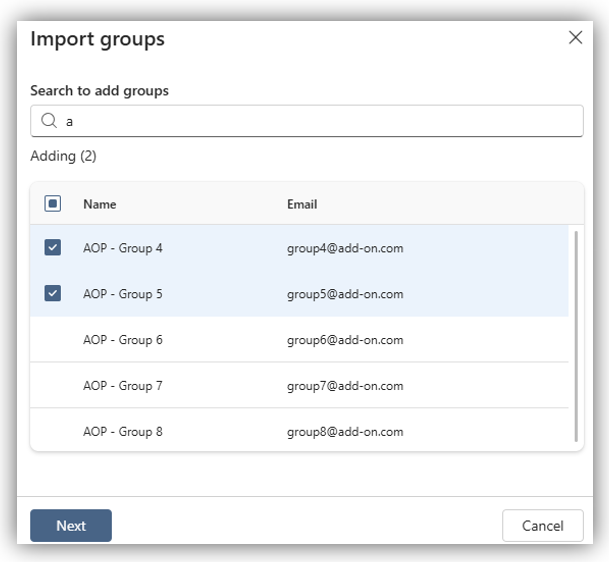The image size is (609, 562).
Task: Sort by the Name column header
Action: tap(100, 204)
